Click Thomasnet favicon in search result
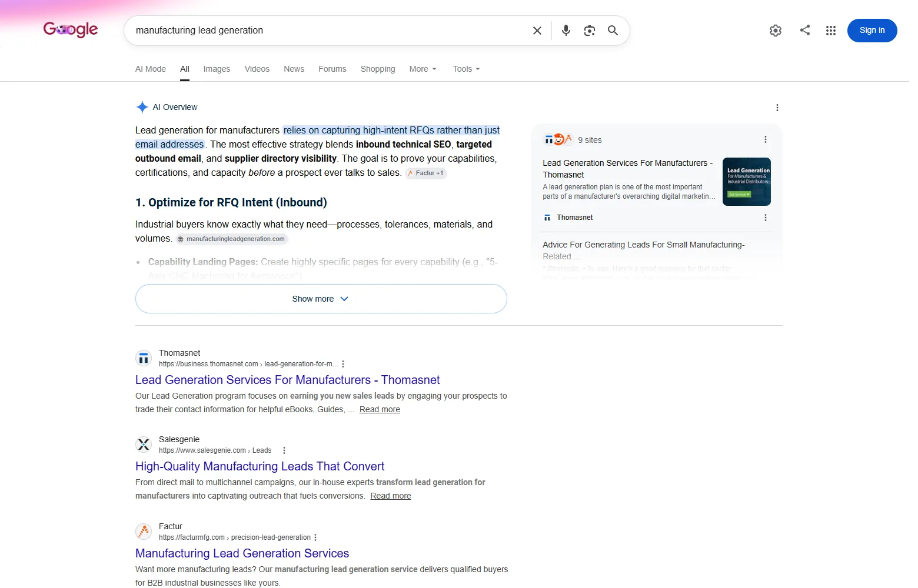This screenshot has width=918, height=588. [144, 358]
